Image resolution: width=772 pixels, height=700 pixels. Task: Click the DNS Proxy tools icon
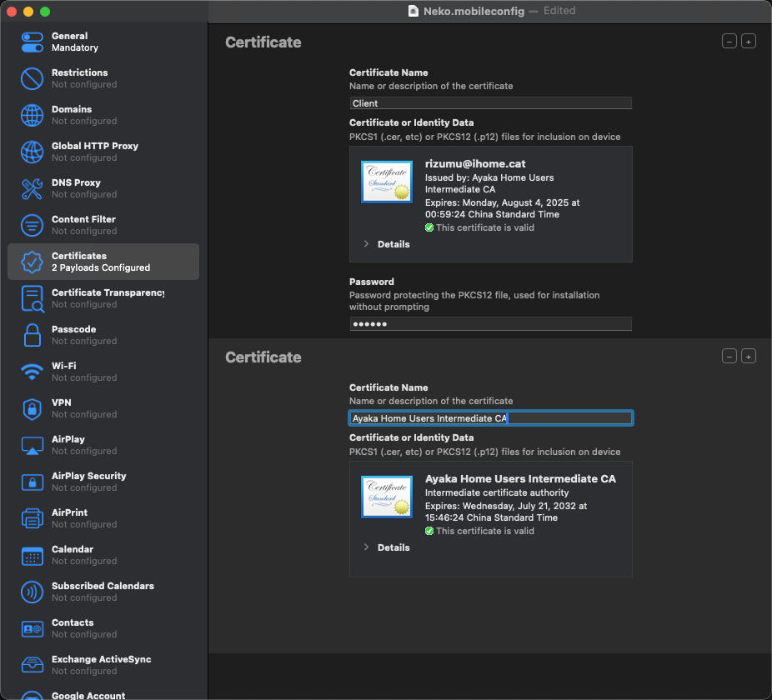[x=32, y=189]
